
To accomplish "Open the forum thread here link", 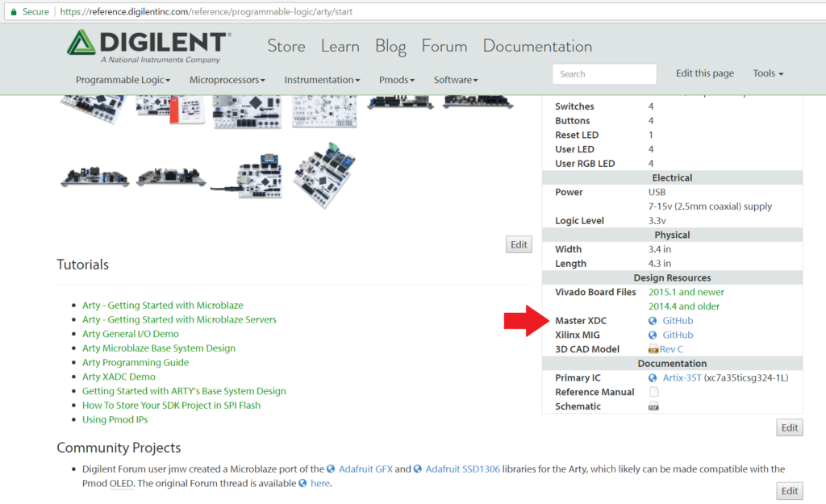I will pyautogui.click(x=319, y=483).
